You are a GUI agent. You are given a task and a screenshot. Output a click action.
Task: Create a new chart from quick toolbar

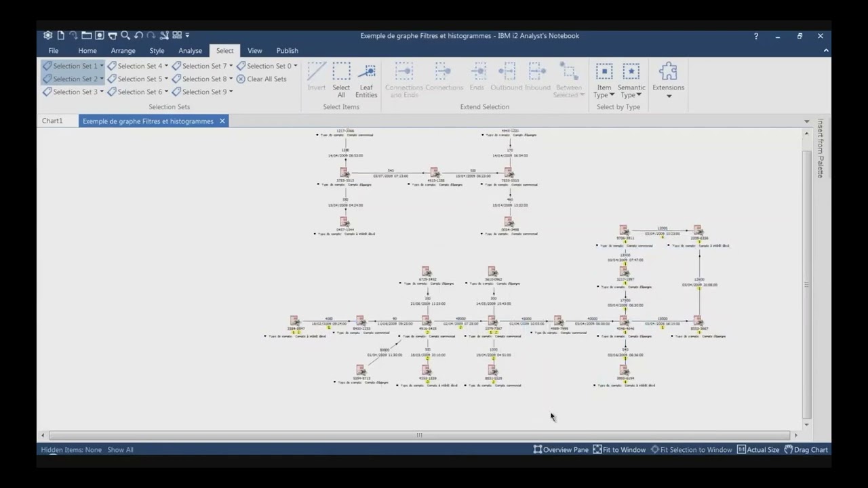point(61,35)
